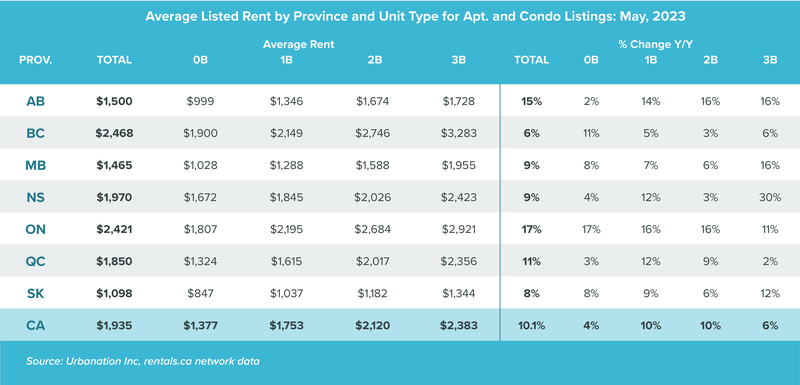Click AB 3B rent value $1,728
The width and height of the screenshot is (800, 385).
pyautogui.click(x=459, y=101)
